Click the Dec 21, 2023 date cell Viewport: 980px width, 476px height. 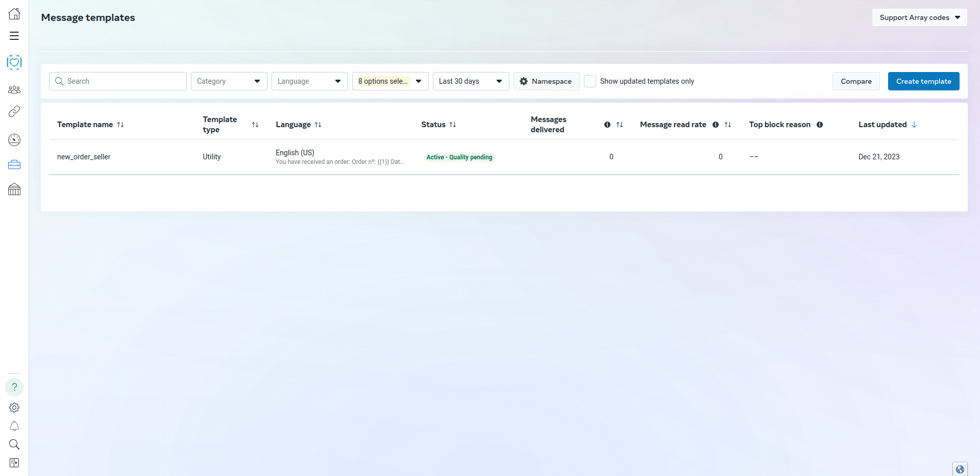[x=879, y=157]
